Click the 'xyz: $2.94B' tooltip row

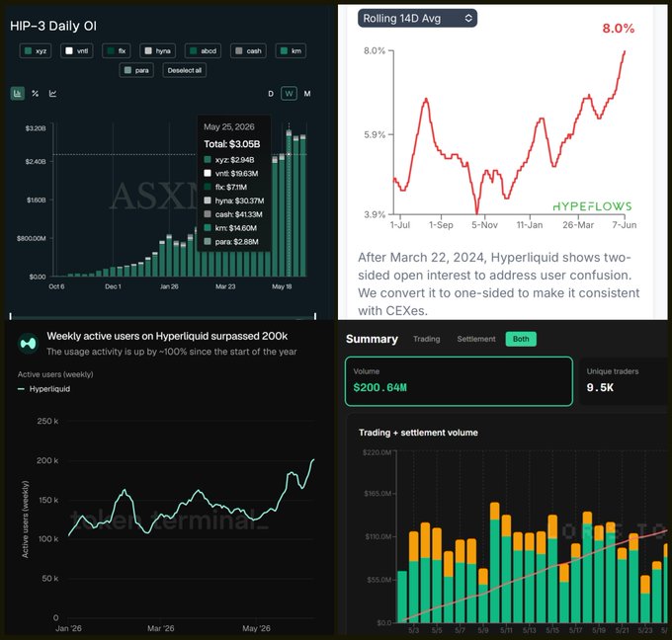click(229, 160)
